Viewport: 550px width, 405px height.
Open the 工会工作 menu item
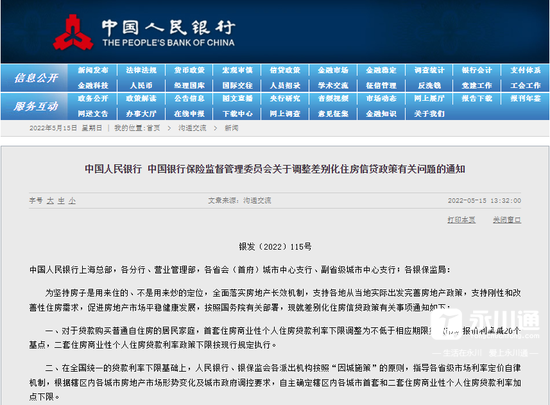tap(525, 85)
